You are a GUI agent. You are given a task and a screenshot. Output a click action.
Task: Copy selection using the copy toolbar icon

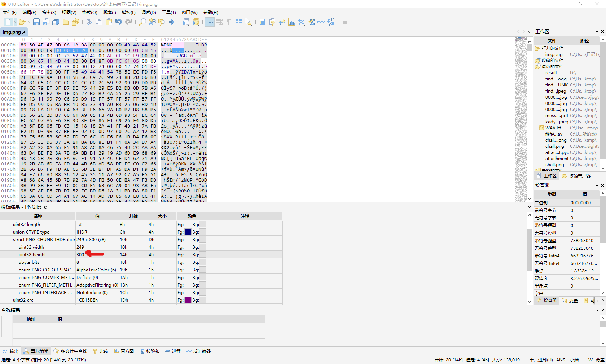99,22
